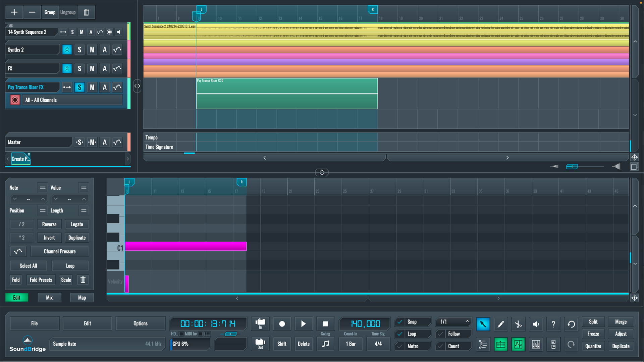Viewport: 644px width, 362px height.
Task: Switch to the green Edit tab
Action: pos(17,298)
